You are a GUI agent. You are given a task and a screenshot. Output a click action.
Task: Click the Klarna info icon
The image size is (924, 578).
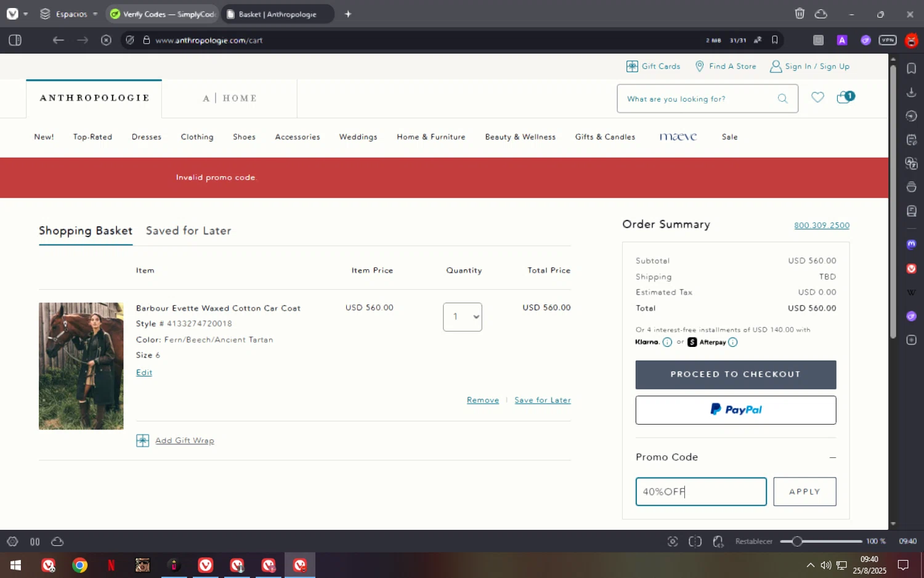tap(667, 342)
